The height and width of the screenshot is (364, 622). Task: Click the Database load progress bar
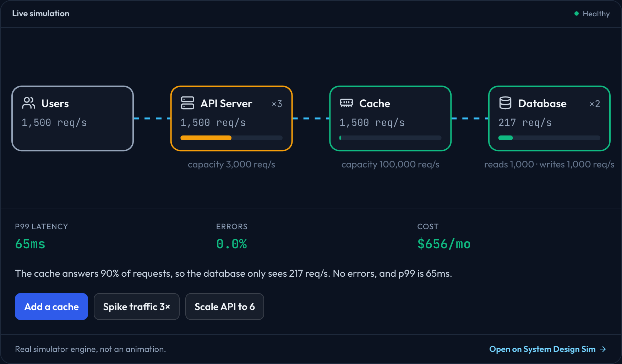click(549, 138)
